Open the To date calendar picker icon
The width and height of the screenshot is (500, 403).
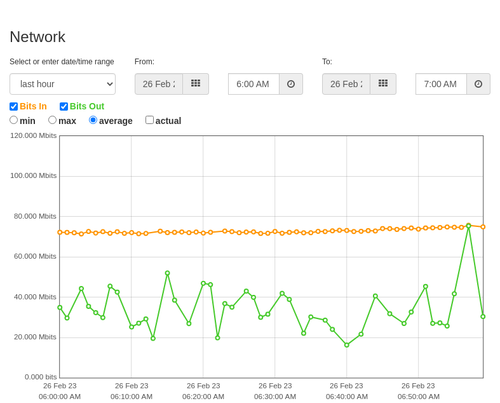pos(383,84)
